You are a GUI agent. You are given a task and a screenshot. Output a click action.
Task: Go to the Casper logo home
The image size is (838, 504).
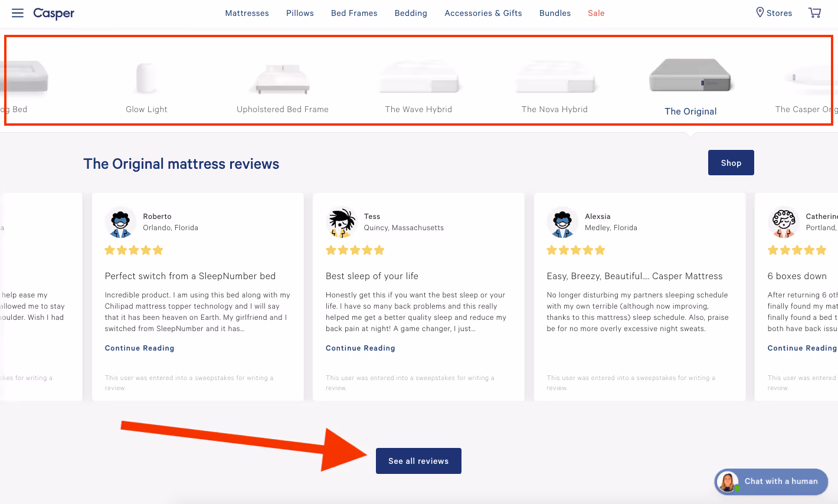tap(54, 14)
